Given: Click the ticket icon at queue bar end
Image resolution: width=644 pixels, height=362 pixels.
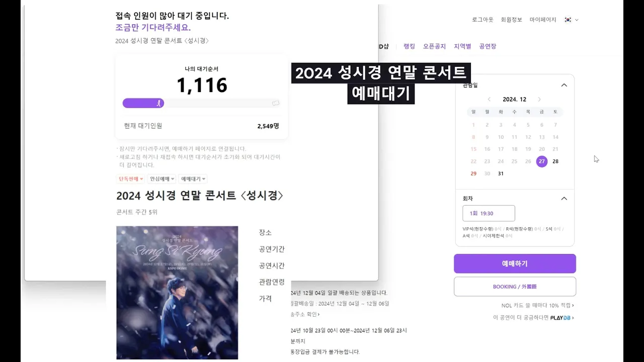Looking at the screenshot, I should tap(275, 103).
